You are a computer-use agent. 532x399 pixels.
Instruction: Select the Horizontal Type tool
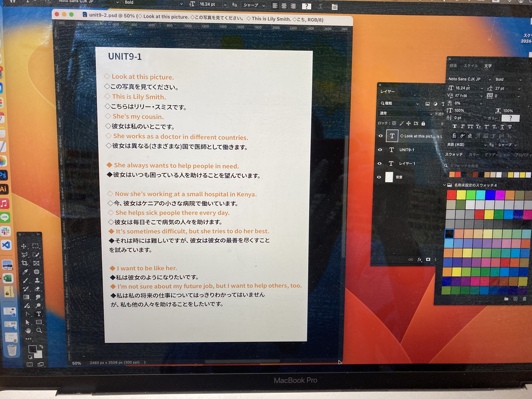(x=39, y=314)
